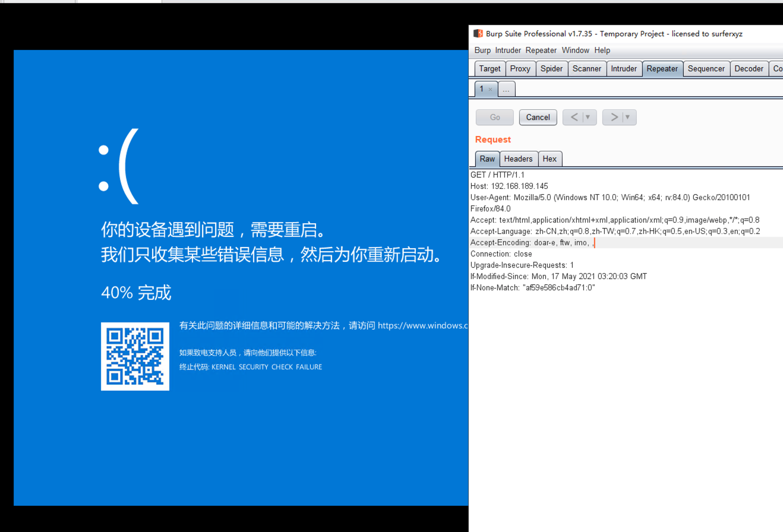The image size is (783, 532).
Task: Open the Intruder menu in menu bar
Action: tap(508, 50)
